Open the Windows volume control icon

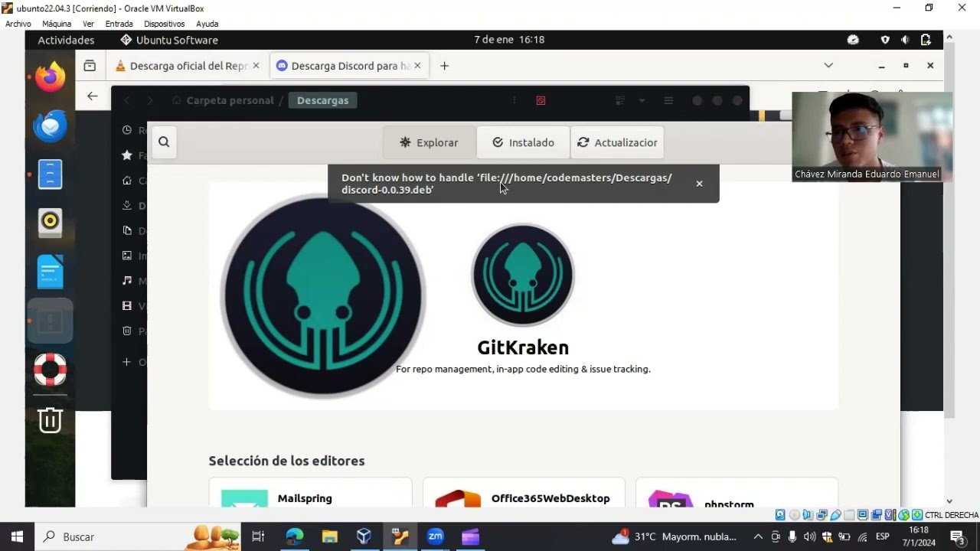pyautogui.click(x=809, y=536)
